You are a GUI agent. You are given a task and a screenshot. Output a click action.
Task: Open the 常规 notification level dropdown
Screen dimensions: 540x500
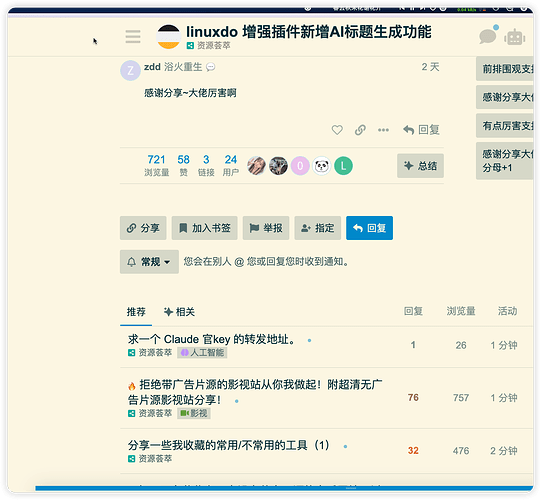[149, 262]
